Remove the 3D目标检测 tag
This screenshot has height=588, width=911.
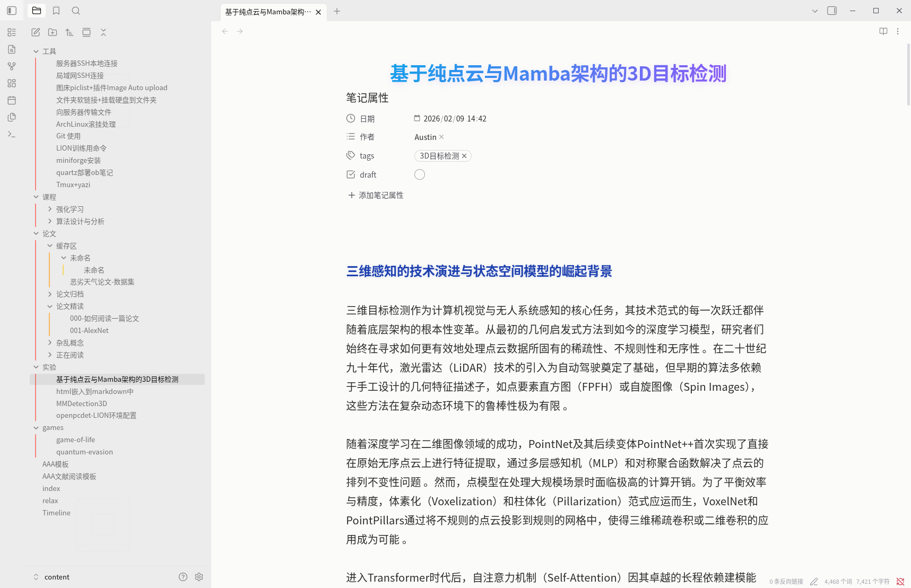464,156
